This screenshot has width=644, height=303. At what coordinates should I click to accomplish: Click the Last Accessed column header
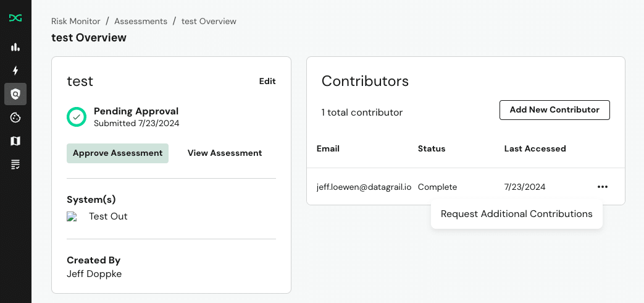click(x=535, y=148)
